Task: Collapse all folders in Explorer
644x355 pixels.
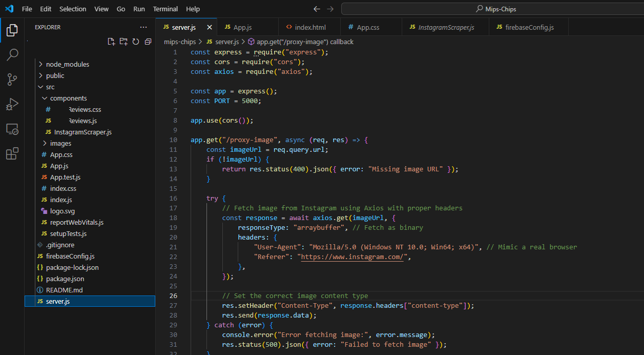Action: (148, 42)
